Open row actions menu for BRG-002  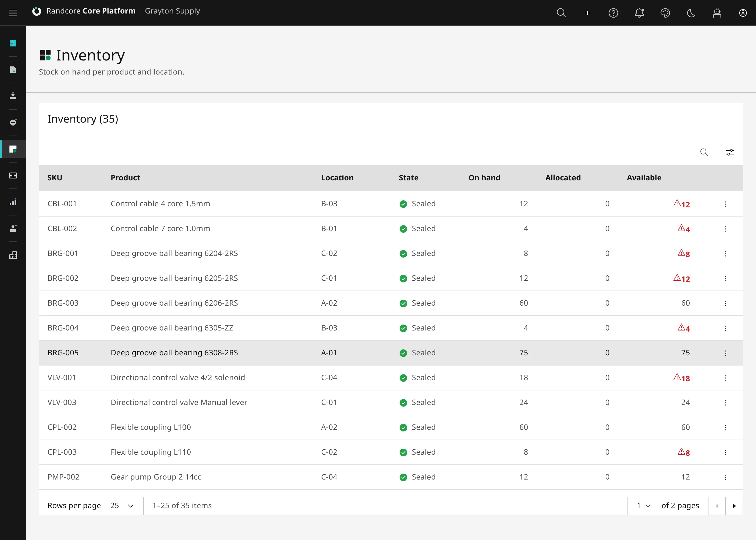tap(726, 278)
